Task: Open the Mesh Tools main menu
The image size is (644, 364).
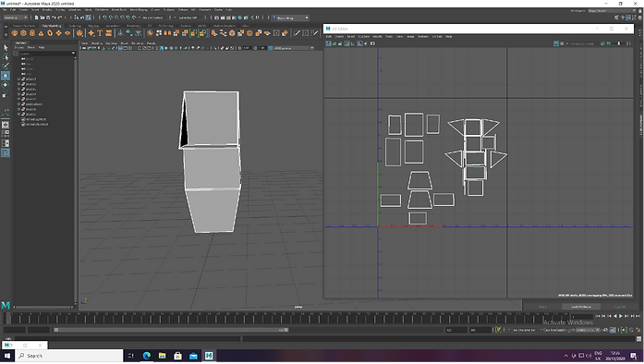Action: (119, 10)
